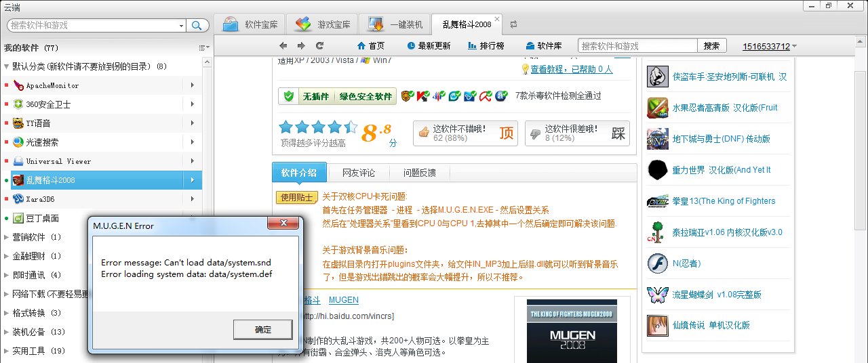Click the top toolbar search input field
The width and height of the screenshot is (868, 363).
coord(637,46)
